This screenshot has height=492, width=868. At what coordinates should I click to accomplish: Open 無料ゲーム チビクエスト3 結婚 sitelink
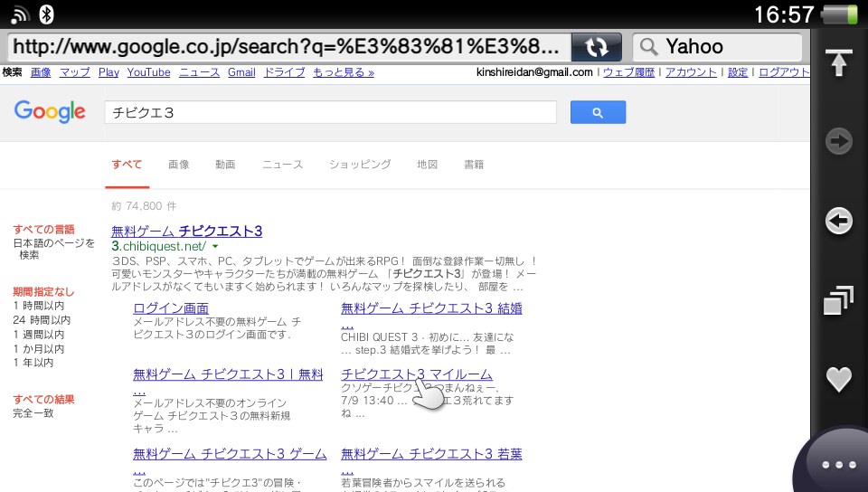click(432, 308)
